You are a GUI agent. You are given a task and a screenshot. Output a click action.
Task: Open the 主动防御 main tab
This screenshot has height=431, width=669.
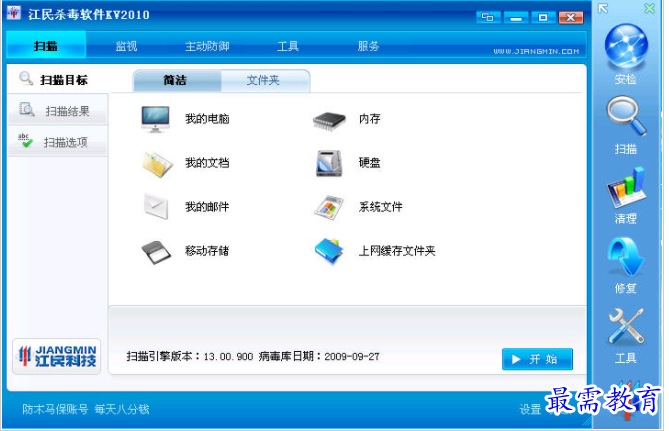click(207, 46)
